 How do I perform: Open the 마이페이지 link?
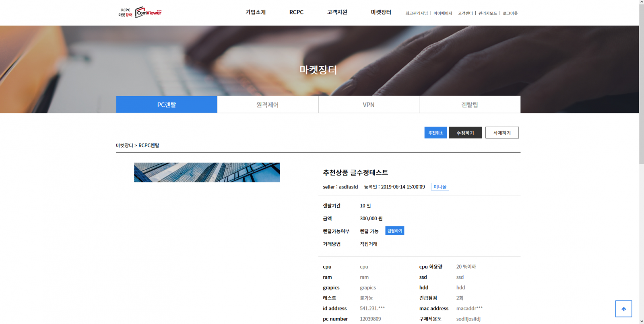(443, 13)
